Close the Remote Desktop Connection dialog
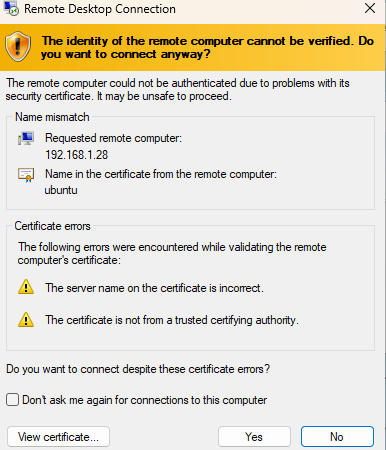 click(x=370, y=8)
